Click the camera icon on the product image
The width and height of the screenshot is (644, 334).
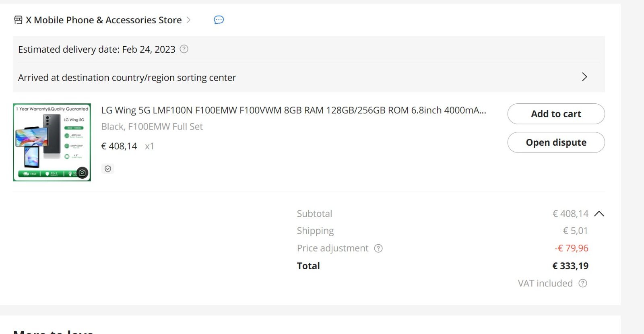[82, 173]
